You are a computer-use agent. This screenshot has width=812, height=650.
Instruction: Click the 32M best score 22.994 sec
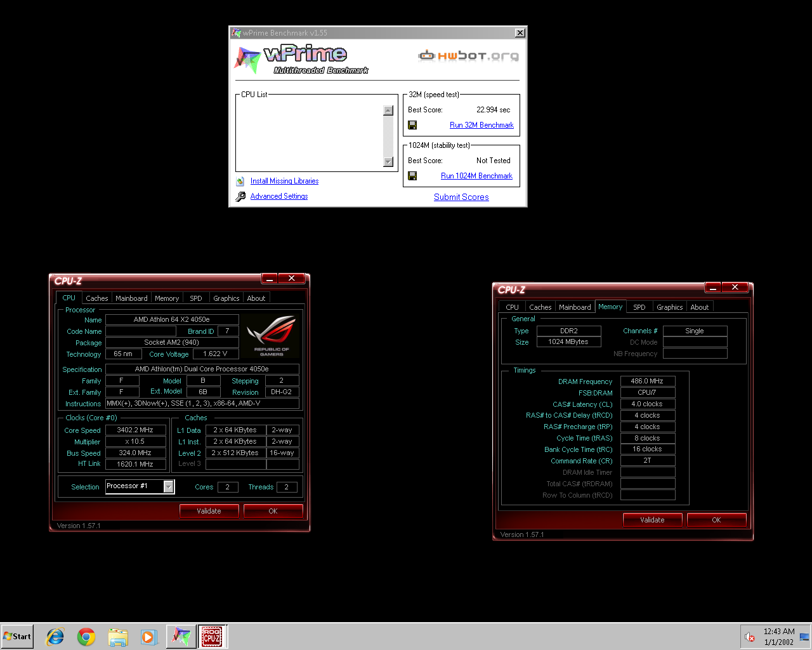pos(493,110)
